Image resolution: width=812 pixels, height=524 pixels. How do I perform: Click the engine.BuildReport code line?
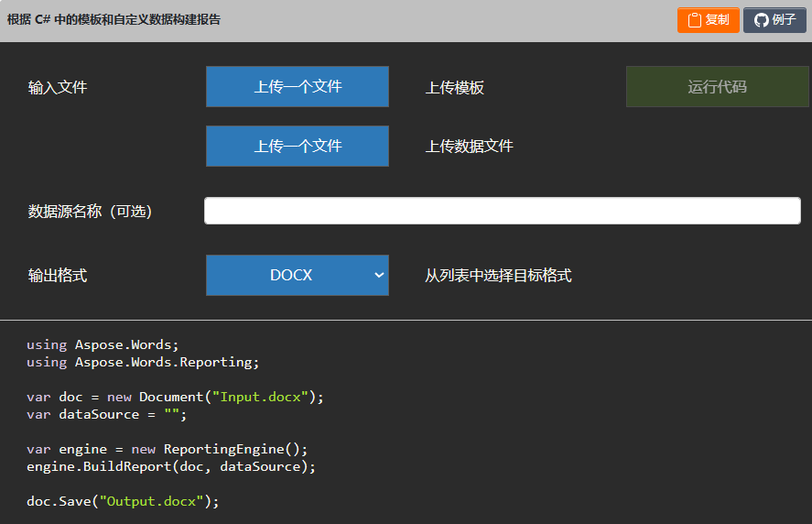(x=171, y=466)
